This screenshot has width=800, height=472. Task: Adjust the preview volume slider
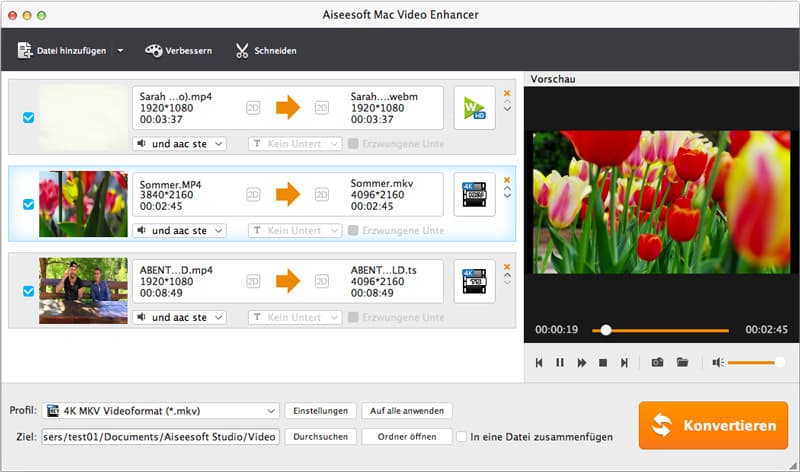coord(756,362)
